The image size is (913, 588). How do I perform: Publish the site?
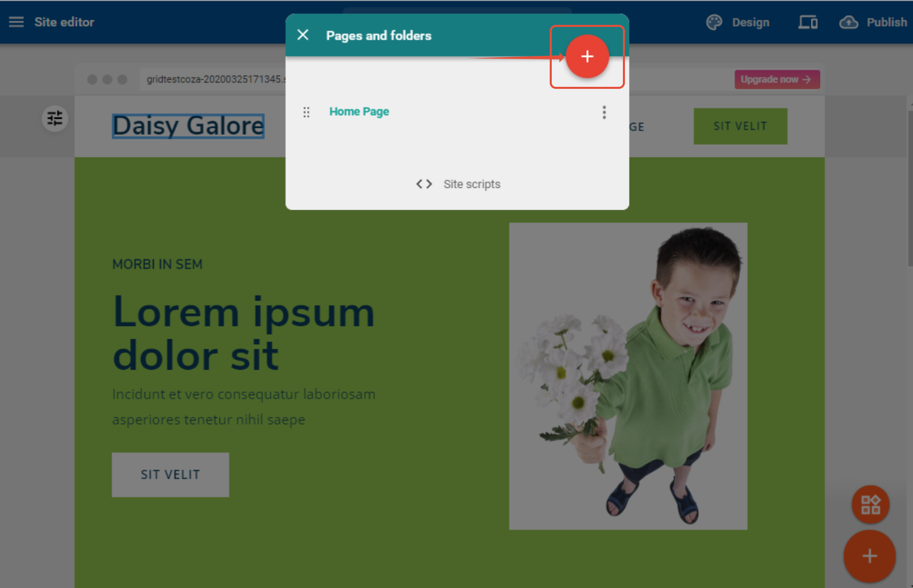887,22
